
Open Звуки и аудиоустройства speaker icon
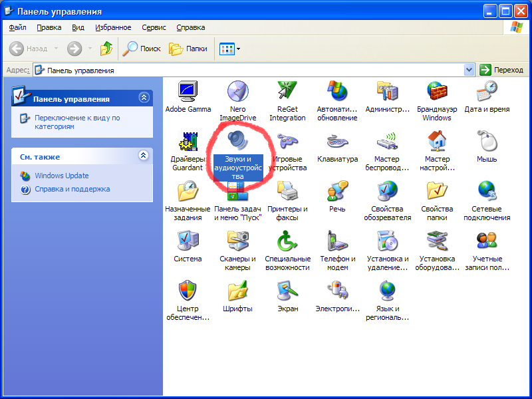pos(237,140)
